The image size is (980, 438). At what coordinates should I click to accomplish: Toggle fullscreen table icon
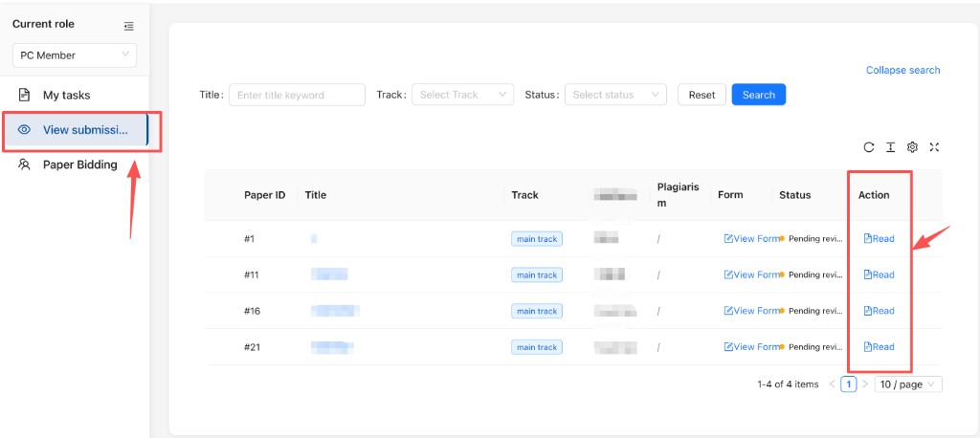[x=934, y=147]
